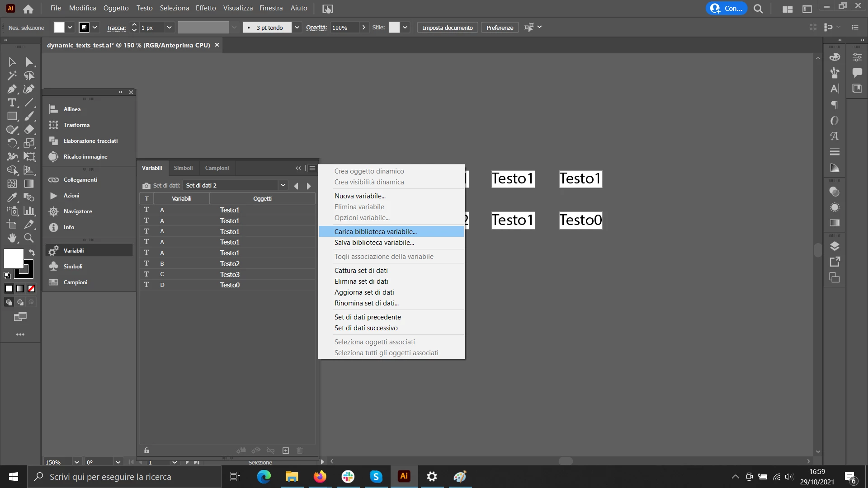This screenshot has width=868, height=488.
Task: Toggle the swap fill and stroke arrow
Action: click(32, 252)
